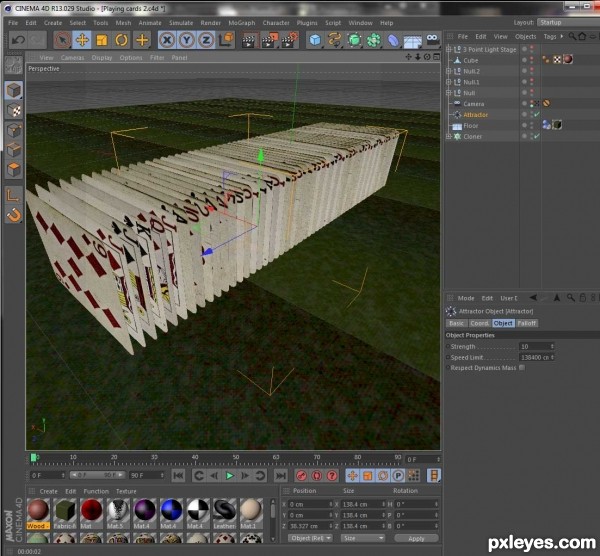Screen dimensions: 600x556
Task: Add a Cube primitive object
Action: coord(315,40)
